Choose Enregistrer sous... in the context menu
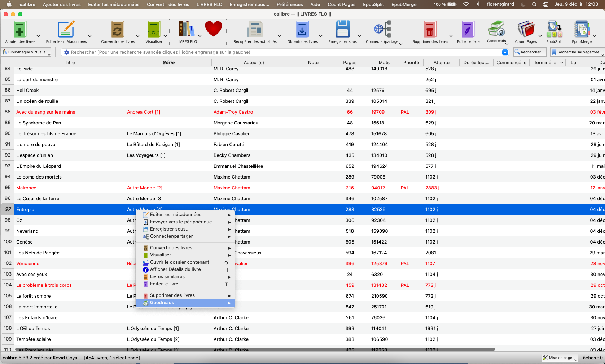Screen dimensions: 605x364 pos(185,229)
